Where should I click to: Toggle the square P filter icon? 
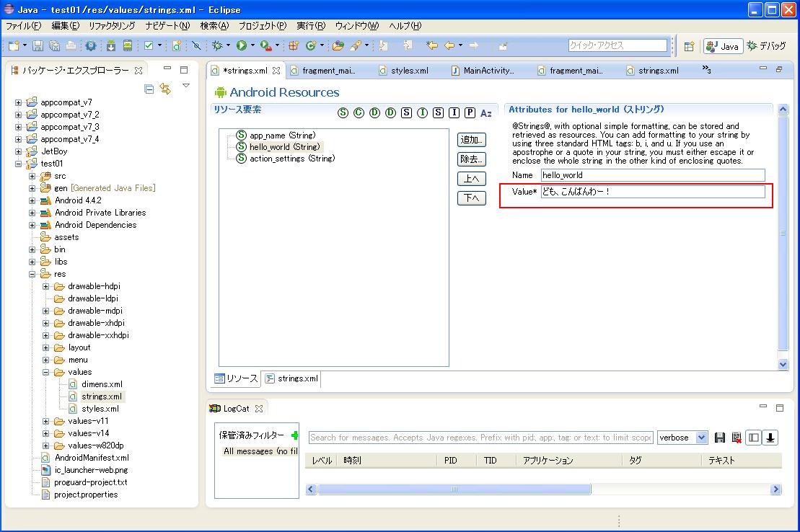tap(470, 112)
